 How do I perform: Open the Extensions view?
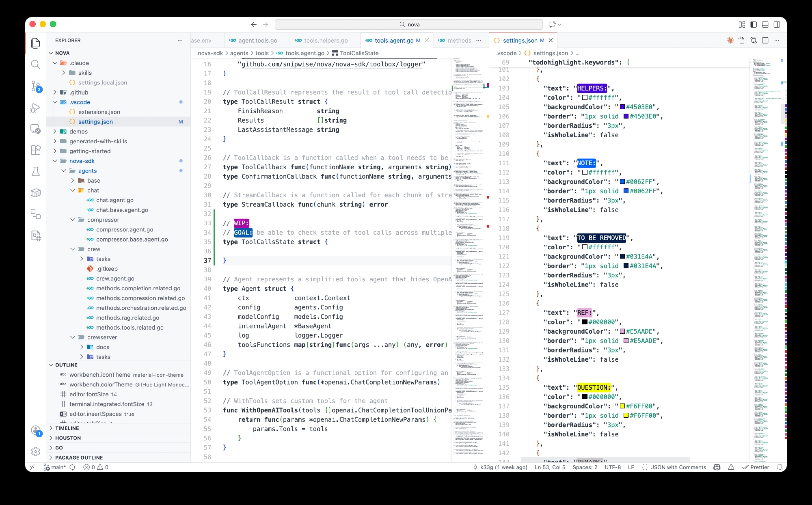tap(36, 150)
